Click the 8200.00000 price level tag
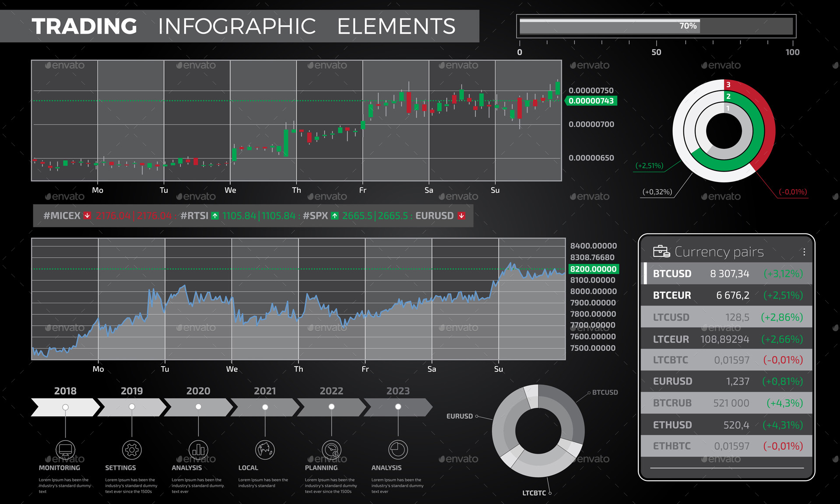Image resolution: width=840 pixels, height=504 pixels. [x=593, y=269]
